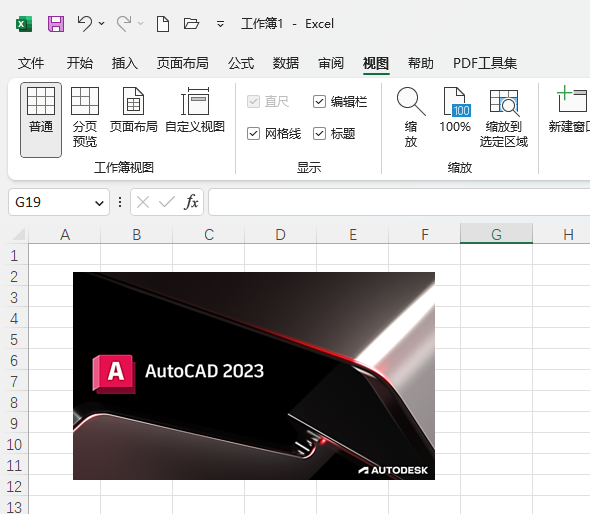Viewport: 590px width, 514px height.
Task: Switch to 分页预览 view
Action: pyautogui.click(x=85, y=117)
